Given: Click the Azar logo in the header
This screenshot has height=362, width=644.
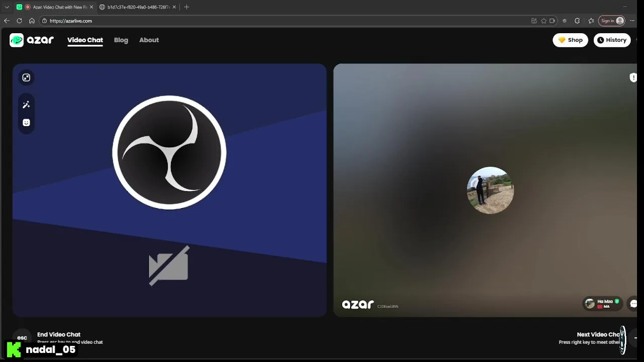Looking at the screenshot, I should (32, 40).
